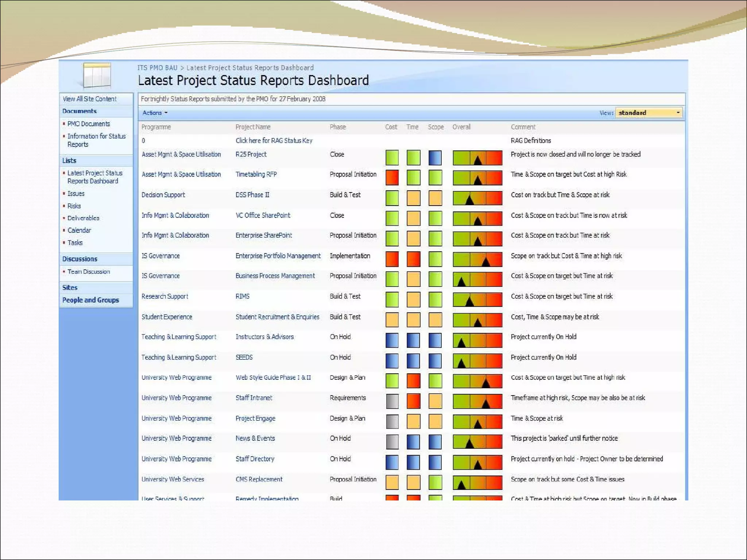Expand the View selector set to standard
Viewport: 747px width, 560px height.
point(649,113)
